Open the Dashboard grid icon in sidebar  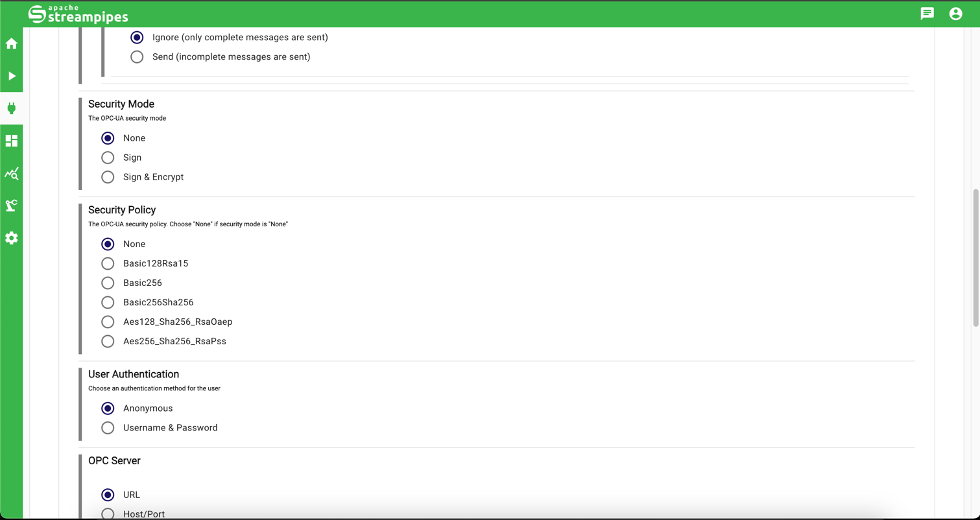pyautogui.click(x=12, y=141)
